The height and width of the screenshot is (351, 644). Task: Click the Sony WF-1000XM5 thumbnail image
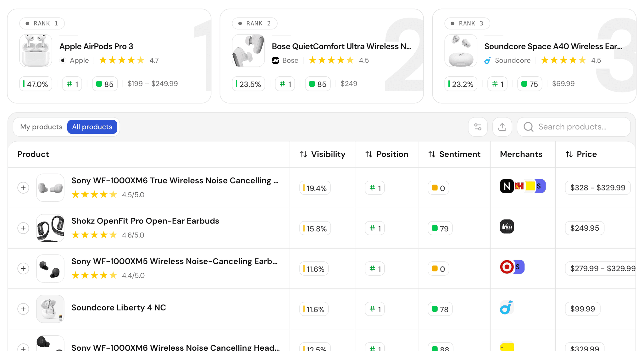tap(50, 269)
